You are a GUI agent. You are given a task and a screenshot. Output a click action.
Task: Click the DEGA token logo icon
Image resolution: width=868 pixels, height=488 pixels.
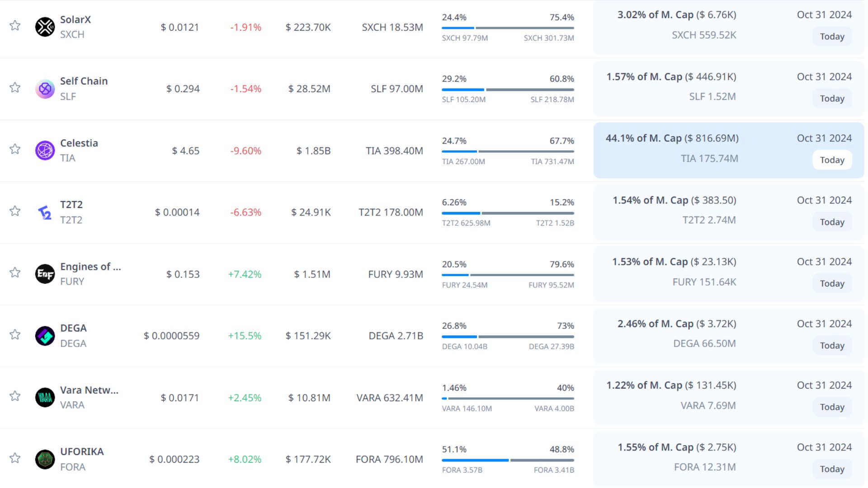[x=45, y=336]
